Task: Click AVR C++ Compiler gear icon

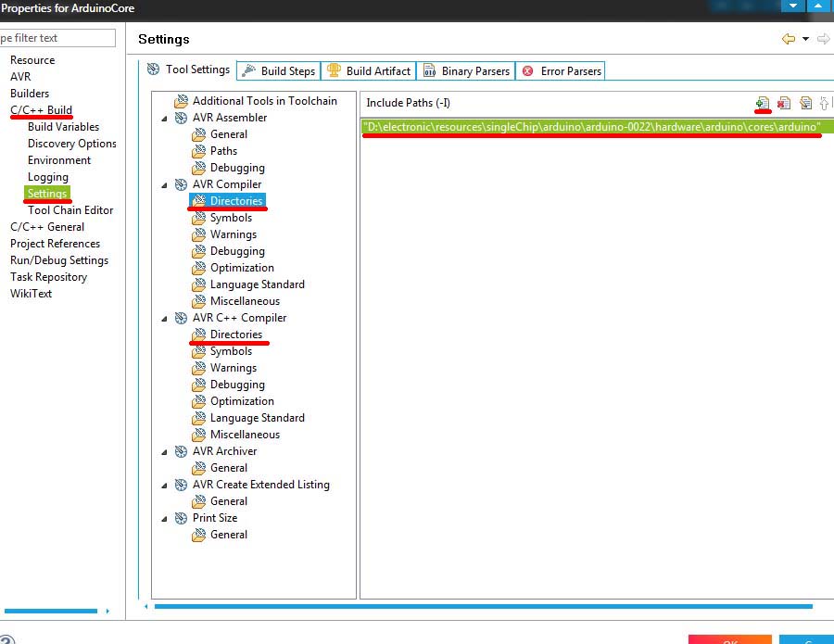Action: click(x=181, y=318)
